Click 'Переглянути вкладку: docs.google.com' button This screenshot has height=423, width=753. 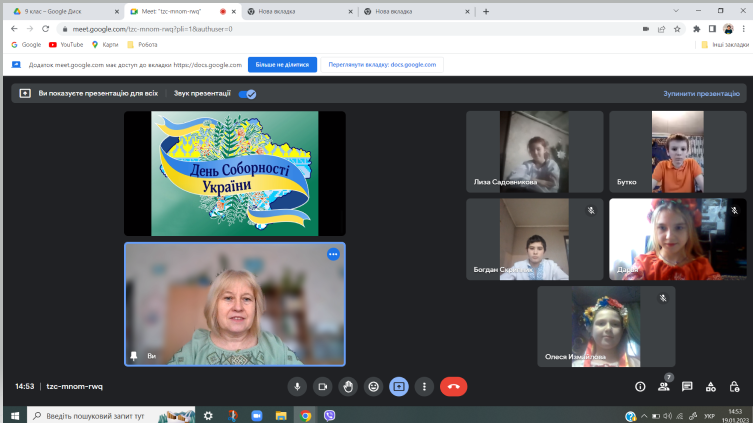(381, 65)
